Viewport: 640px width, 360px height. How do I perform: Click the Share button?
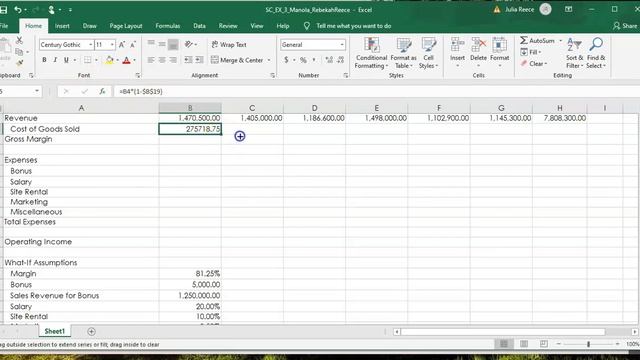[x=625, y=26]
